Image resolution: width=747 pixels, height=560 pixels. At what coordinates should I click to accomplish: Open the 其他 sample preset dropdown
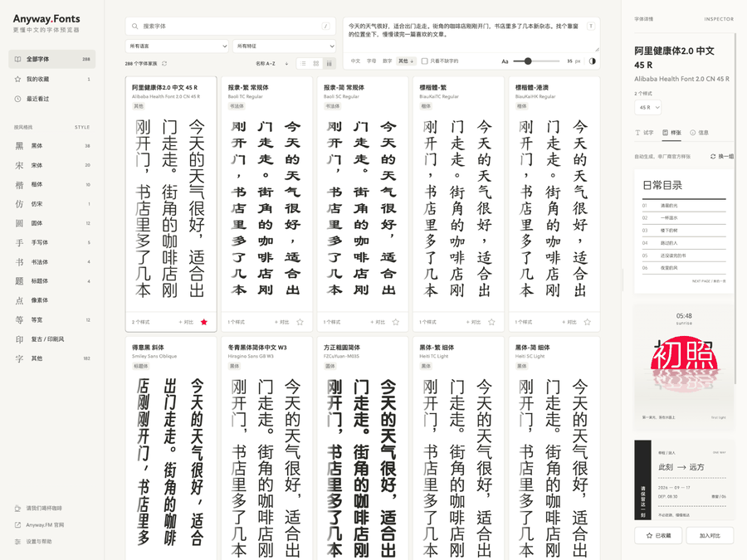pos(406,61)
